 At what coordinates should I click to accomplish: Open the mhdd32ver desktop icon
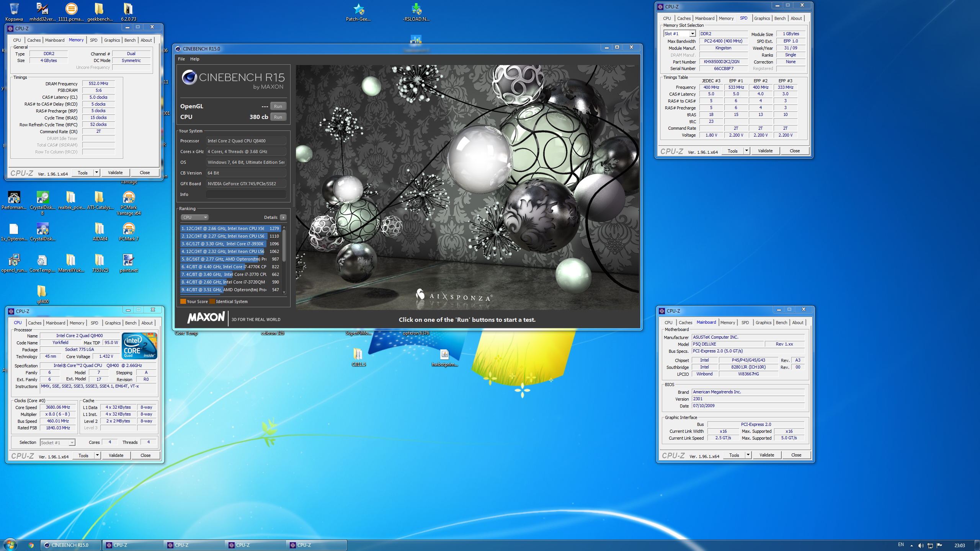[42, 12]
